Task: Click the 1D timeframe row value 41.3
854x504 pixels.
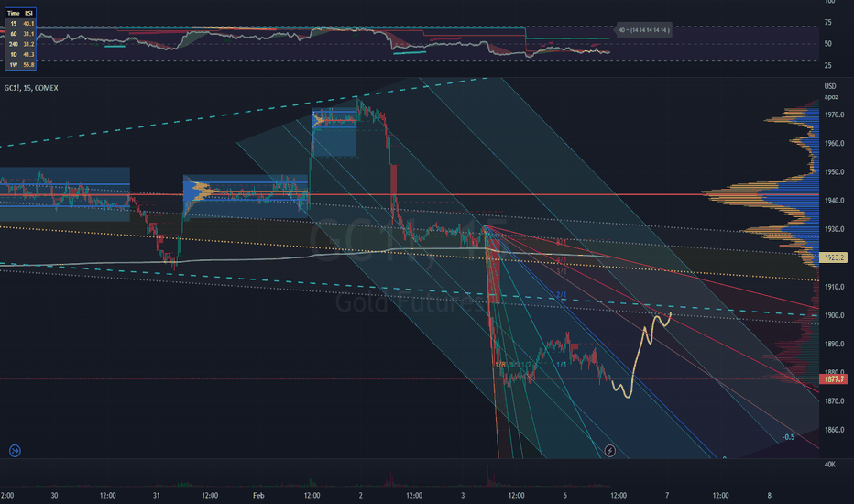Action: coord(28,54)
